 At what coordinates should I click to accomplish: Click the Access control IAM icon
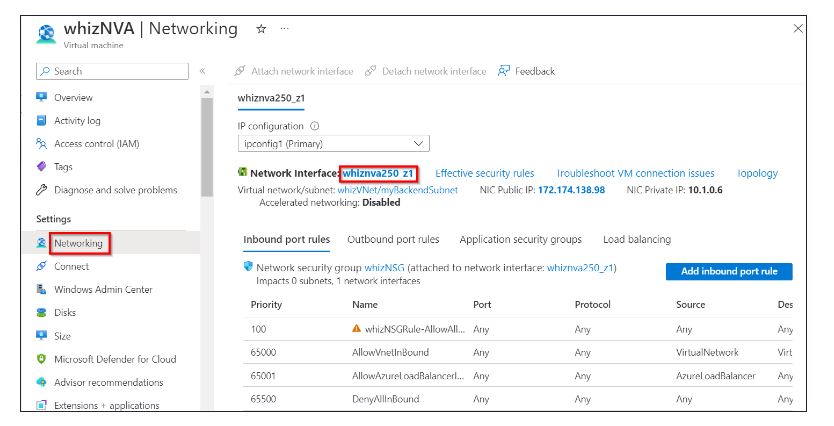[41, 144]
